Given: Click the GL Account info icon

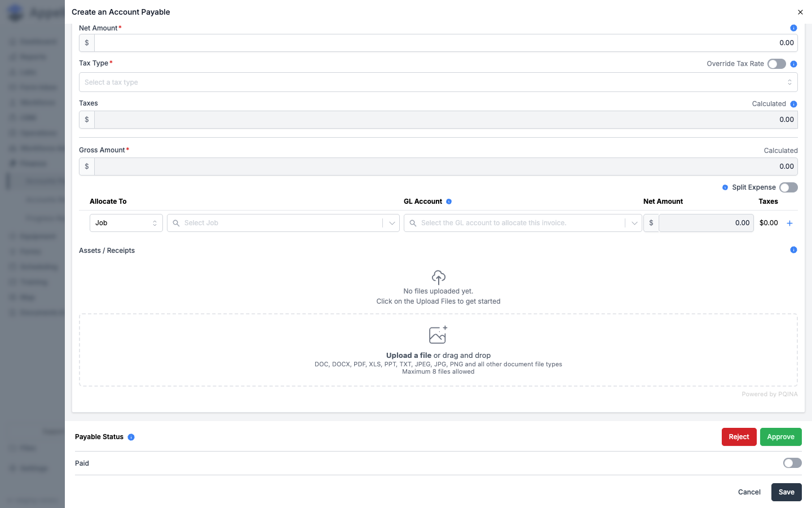Looking at the screenshot, I should [x=449, y=202].
